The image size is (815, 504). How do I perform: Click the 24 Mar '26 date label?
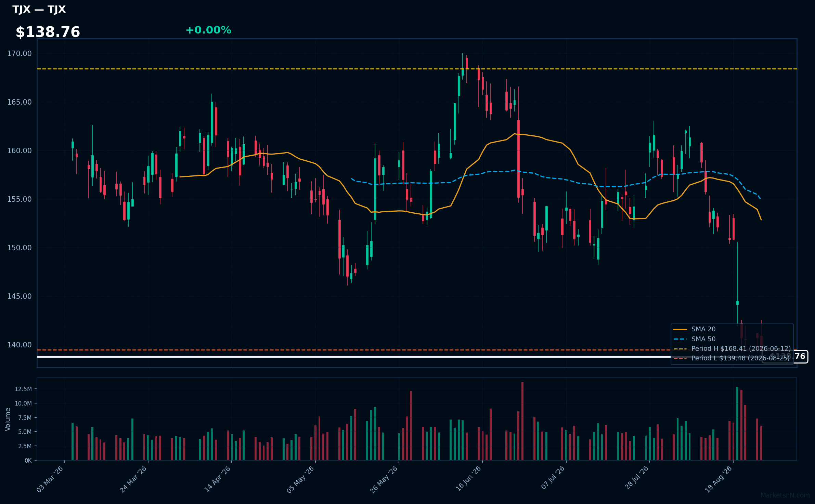(133, 479)
